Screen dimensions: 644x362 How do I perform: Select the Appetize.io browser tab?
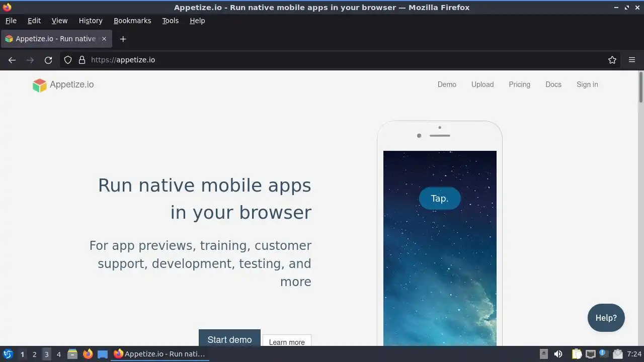click(56, 39)
